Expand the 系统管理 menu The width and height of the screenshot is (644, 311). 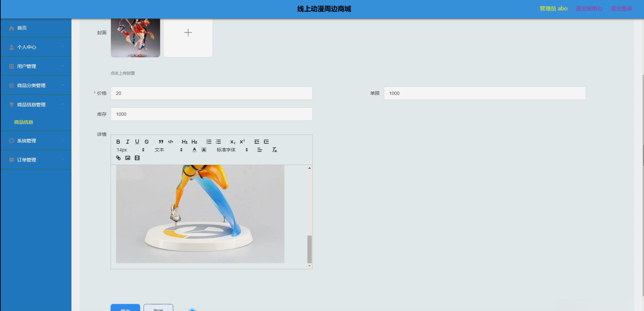point(36,141)
